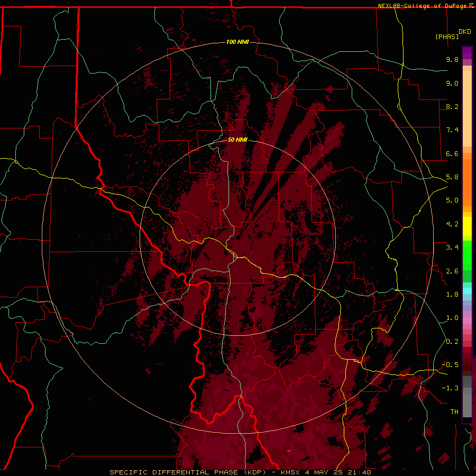476x476 pixels.
Task: Click the purple top segment of colorbar
Action: coord(467,53)
